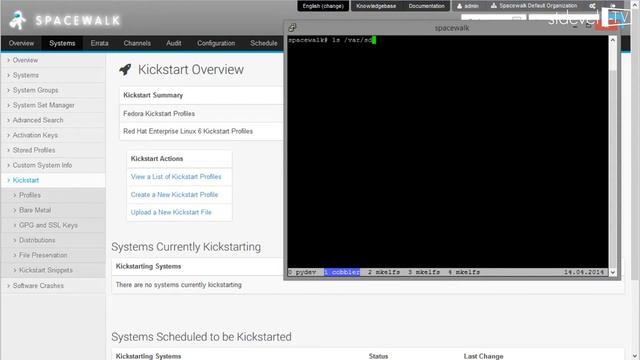Click the admin user icon
This screenshot has height=360, width=640.
(460, 6)
